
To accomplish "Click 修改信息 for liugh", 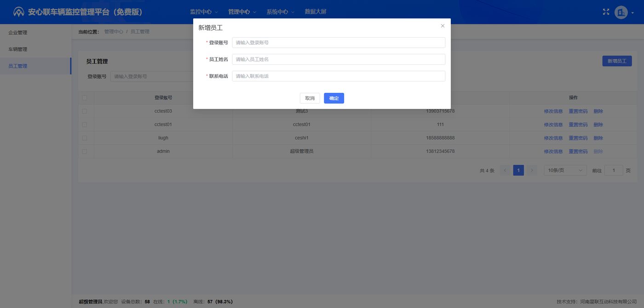I will (553, 138).
